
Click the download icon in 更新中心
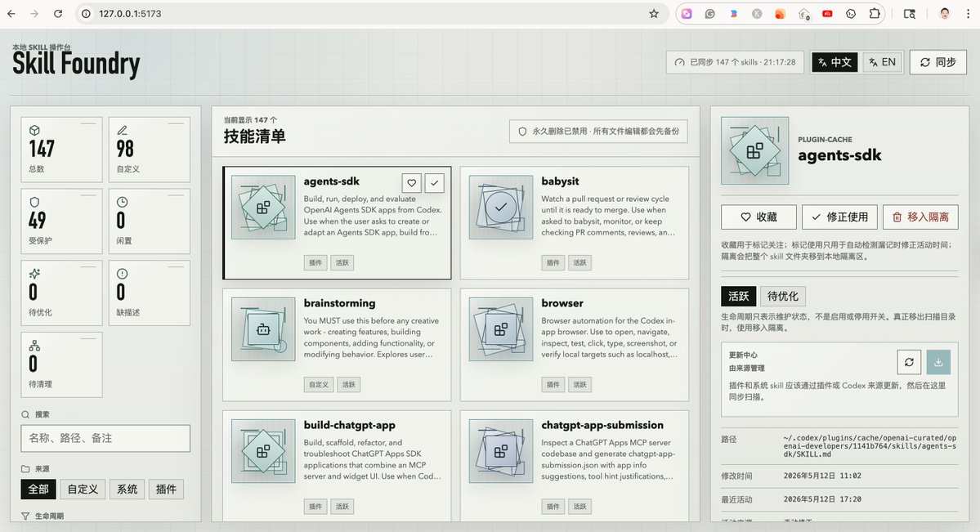click(938, 362)
